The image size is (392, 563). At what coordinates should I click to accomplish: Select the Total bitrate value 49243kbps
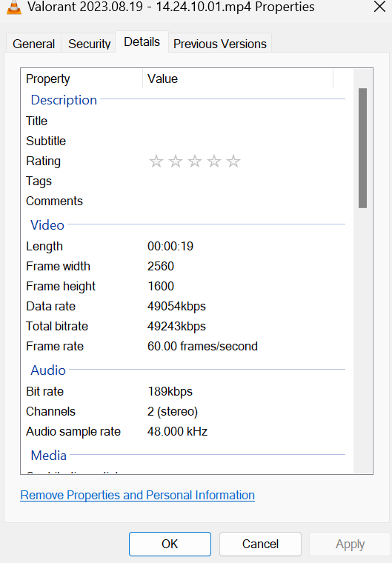(x=176, y=327)
